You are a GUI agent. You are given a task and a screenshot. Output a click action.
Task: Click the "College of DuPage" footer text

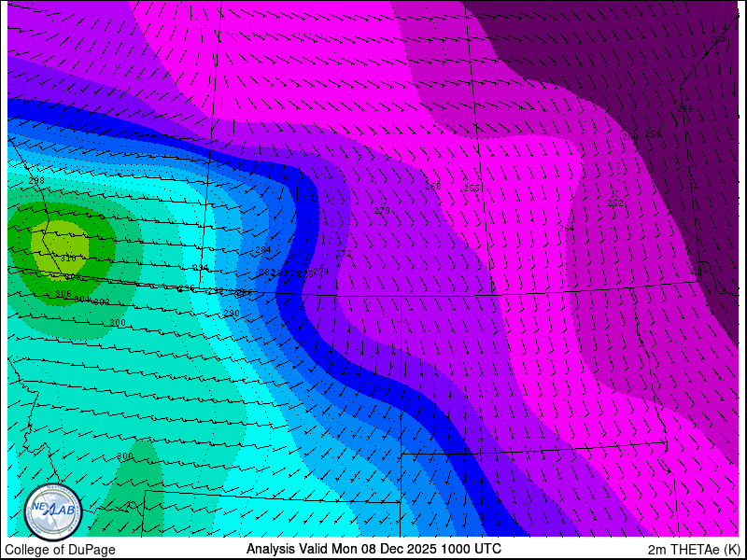tap(60, 550)
